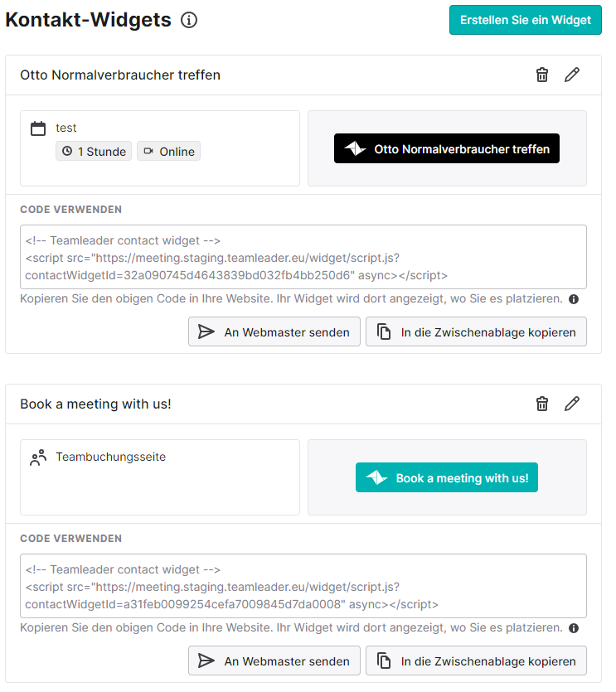Click the info icon next to Kontakt-Widgets
The height and width of the screenshot is (692, 616).
[189, 20]
